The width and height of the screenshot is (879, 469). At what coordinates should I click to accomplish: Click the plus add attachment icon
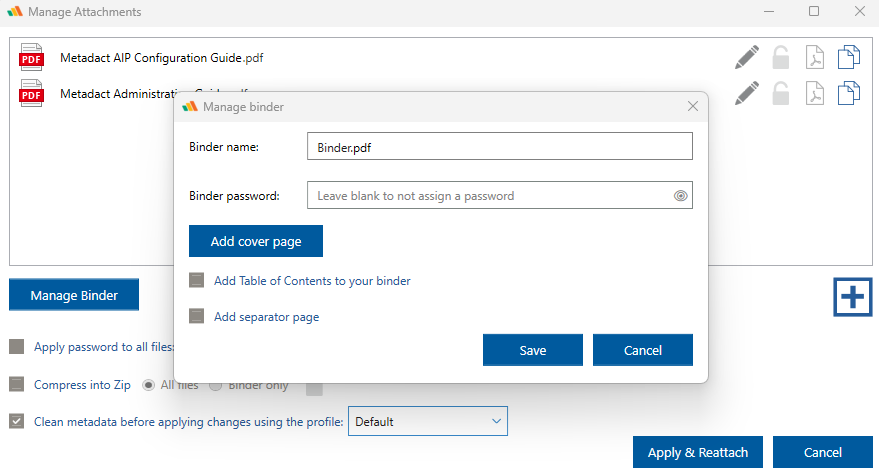[852, 296]
